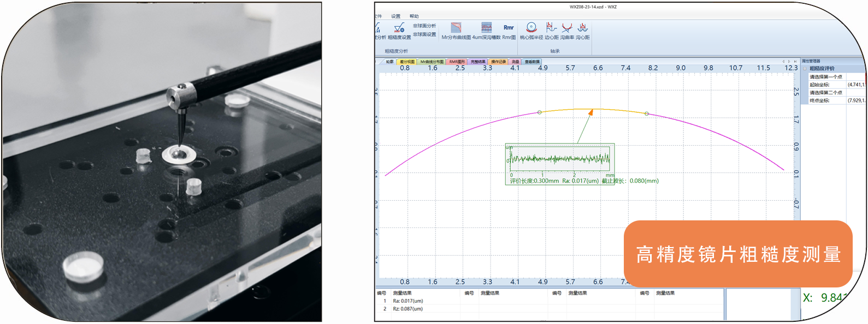This screenshot has height=324, width=868.
Task: Choose the 沟曲率 groove curvature icon
Action: click(567, 31)
